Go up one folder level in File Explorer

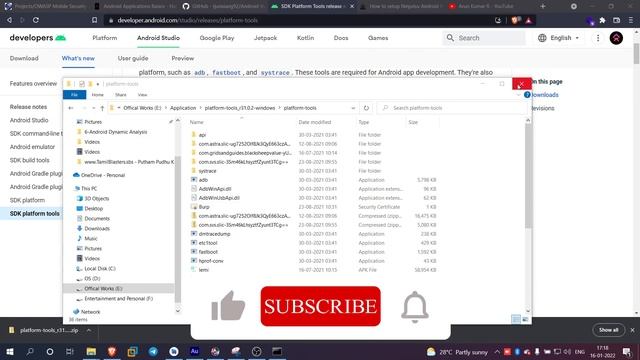coord(102,108)
